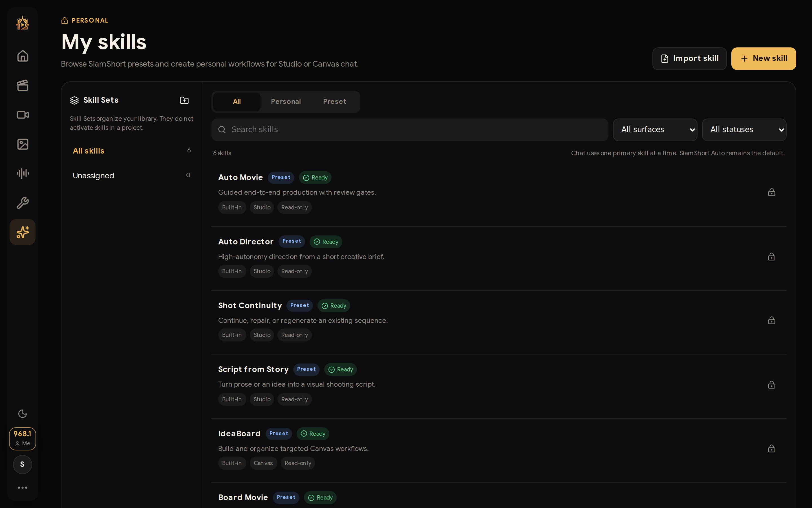This screenshot has width=812, height=508.
Task: Select the Unassigned skill set
Action: click(x=132, y=176)
